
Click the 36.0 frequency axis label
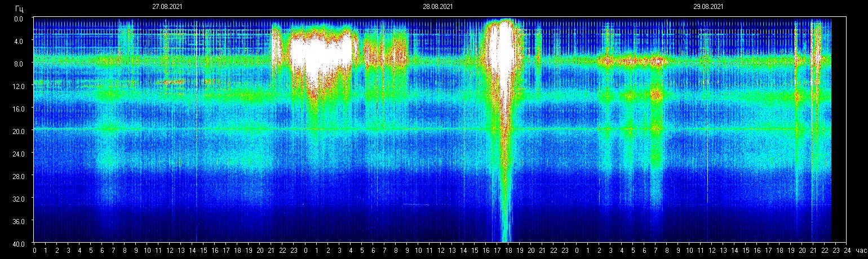click(x=18, y=221)
